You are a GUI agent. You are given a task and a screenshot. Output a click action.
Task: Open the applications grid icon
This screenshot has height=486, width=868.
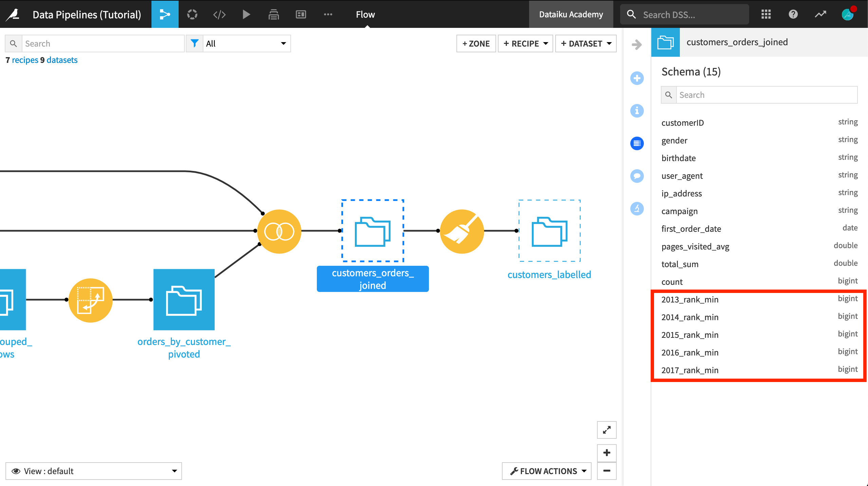click(766, 14)
